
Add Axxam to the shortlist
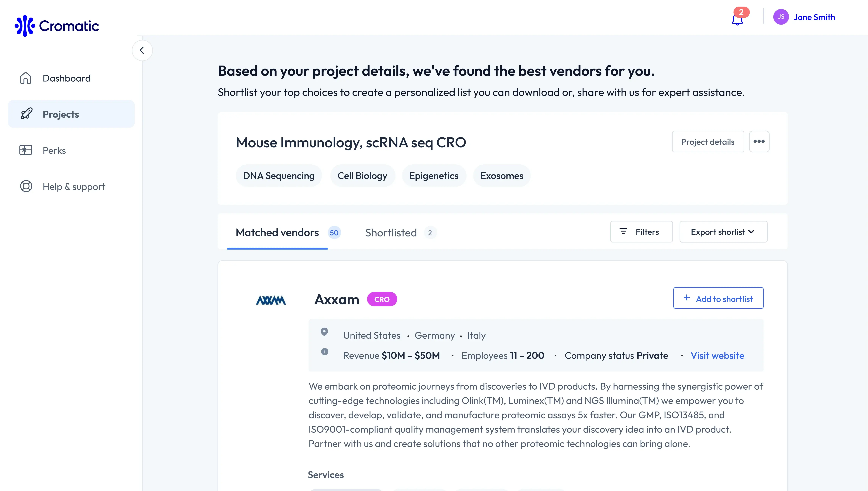718,298
